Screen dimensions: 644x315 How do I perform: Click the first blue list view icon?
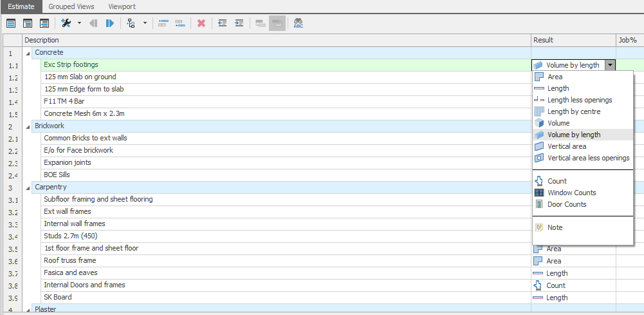coord(11,23)
